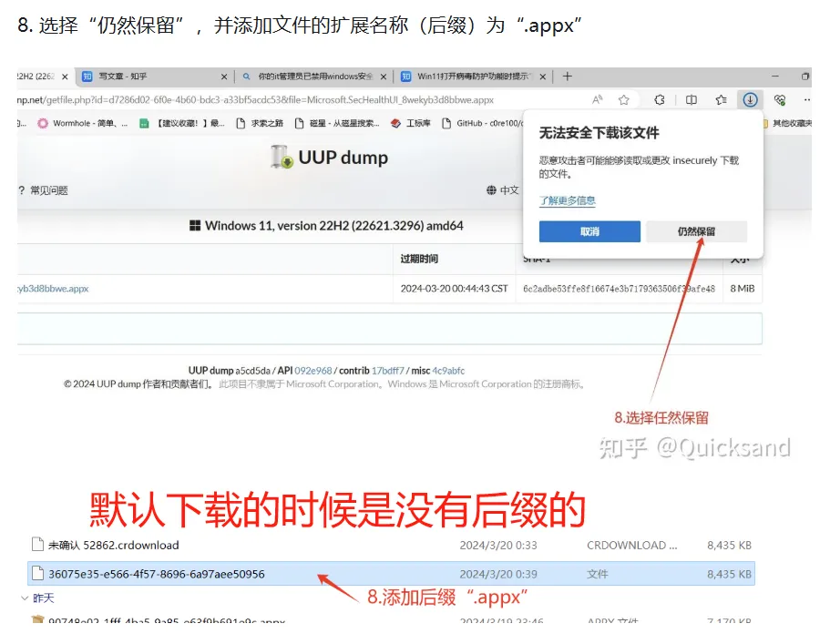
Task: Open the '其他收藏夹' bookmarks folder
Action: point(788,123)
